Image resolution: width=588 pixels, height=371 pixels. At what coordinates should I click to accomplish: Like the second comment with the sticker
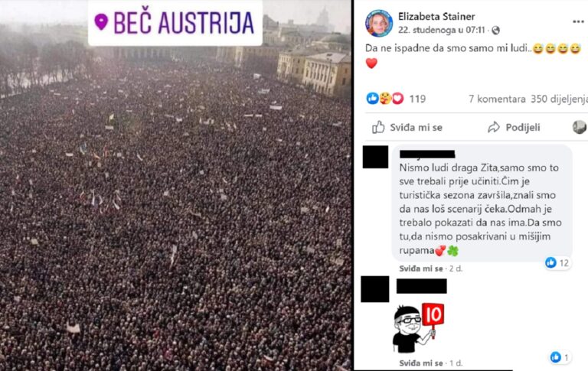tap(421, 363)
